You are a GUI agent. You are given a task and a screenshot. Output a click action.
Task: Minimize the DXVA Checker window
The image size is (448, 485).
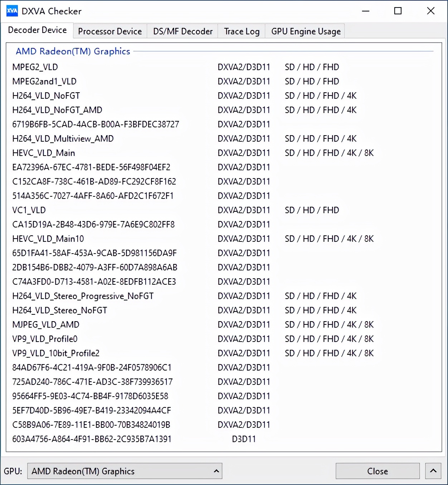pyautogui.click(x=366, y=11)
